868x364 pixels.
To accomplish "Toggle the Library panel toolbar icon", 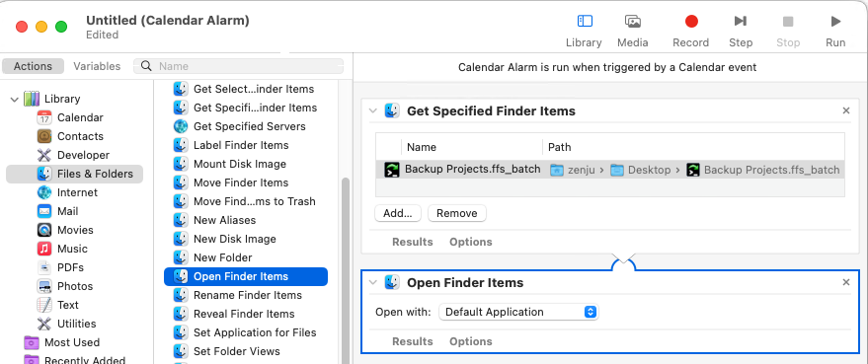I will pos(585,22).
